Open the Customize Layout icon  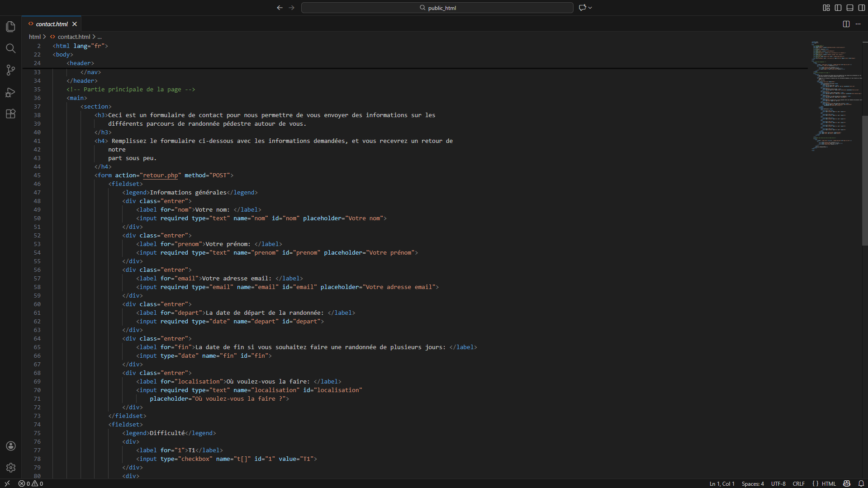(x=826, y=8)
